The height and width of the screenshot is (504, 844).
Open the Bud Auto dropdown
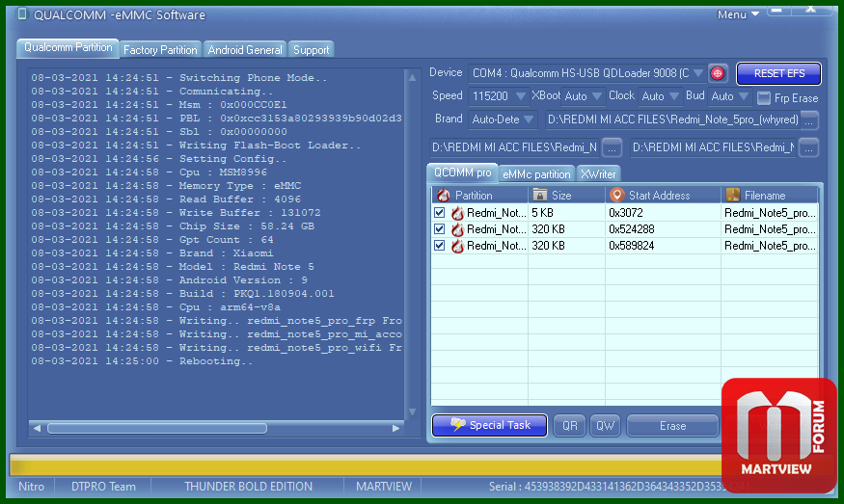coord(744,96)
